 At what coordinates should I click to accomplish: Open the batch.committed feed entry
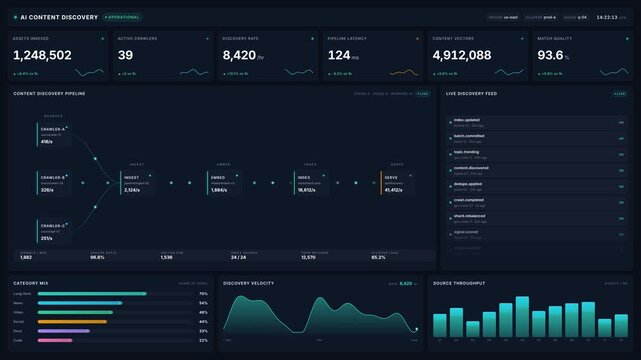point(537,139)
